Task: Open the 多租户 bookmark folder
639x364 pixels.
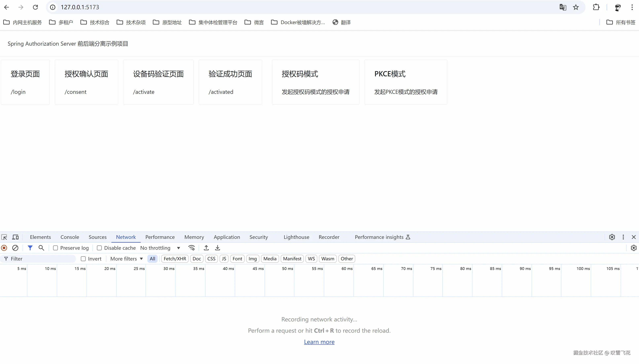Action: tap(61, 22)
